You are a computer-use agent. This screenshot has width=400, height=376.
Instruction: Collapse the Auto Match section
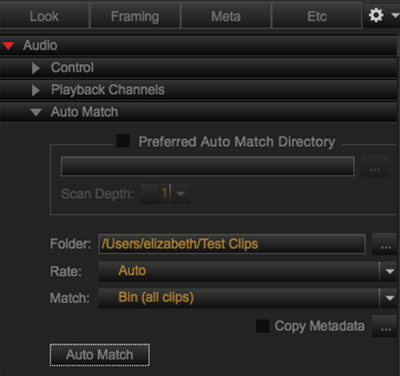tap(36, 112)
